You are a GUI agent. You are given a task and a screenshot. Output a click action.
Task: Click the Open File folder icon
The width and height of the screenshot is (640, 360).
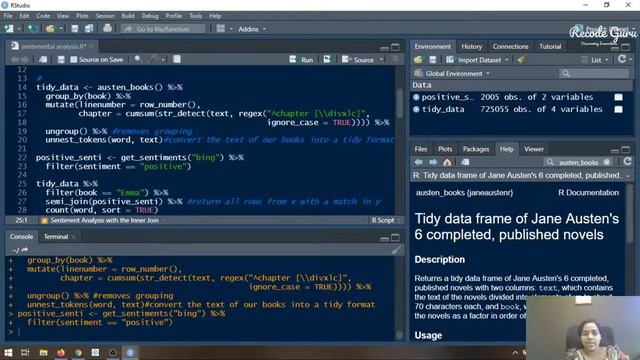coord(50,29)
